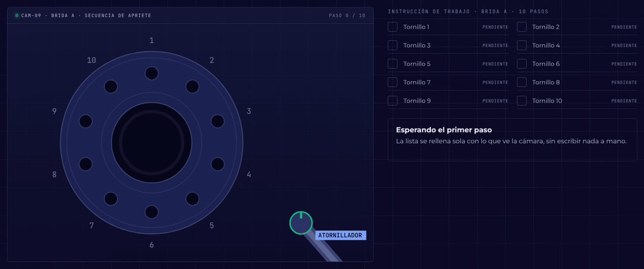The width and height of the screenshot is (644, 269).
Task: Check the Tornillo 9 checkbox
Action: click(393, 101)
